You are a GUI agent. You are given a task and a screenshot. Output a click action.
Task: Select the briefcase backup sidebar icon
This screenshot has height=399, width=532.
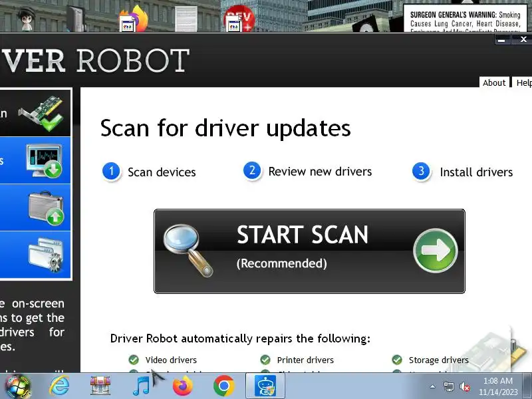(46, 208)
